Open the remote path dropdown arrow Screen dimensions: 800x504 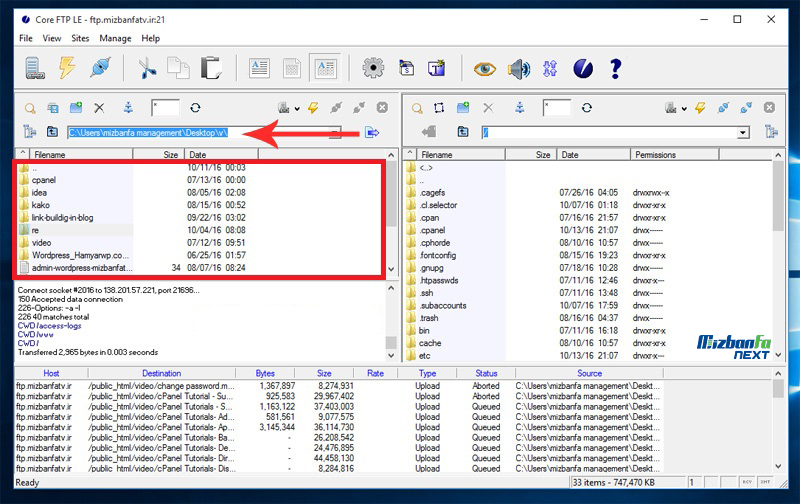[x=743, y=133]
